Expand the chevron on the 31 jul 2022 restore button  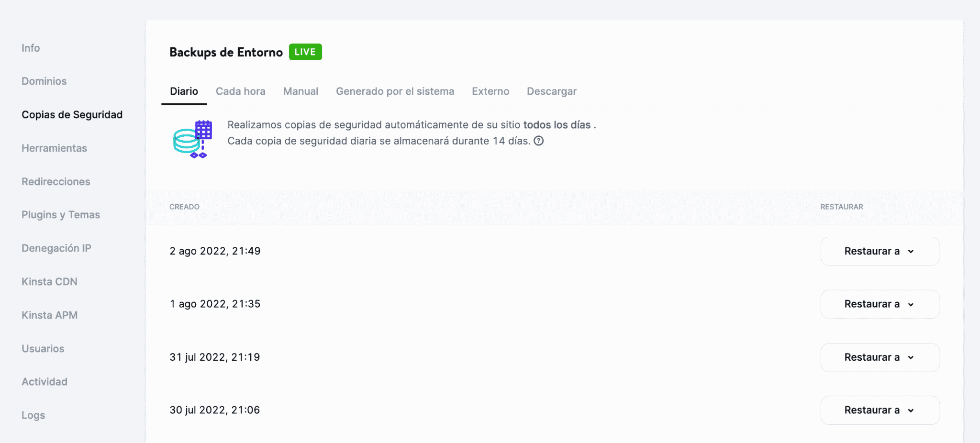[911, 357]
